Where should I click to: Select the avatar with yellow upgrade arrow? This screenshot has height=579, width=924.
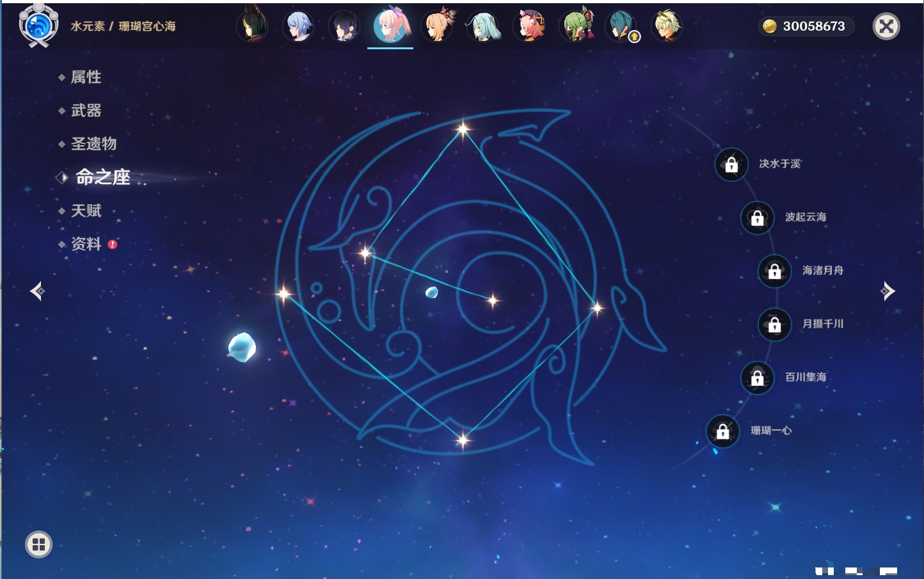pyautogui.click(x=621, y=26)
